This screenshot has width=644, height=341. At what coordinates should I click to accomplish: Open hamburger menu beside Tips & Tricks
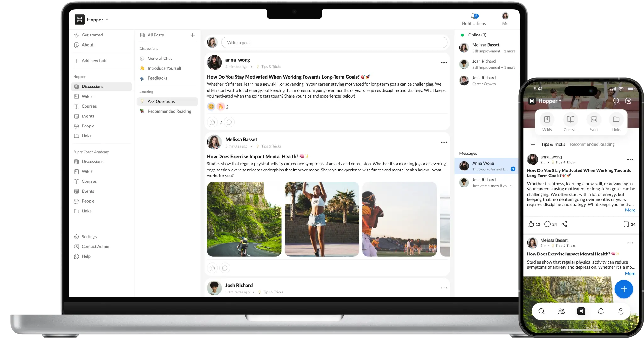pos(533,144)
